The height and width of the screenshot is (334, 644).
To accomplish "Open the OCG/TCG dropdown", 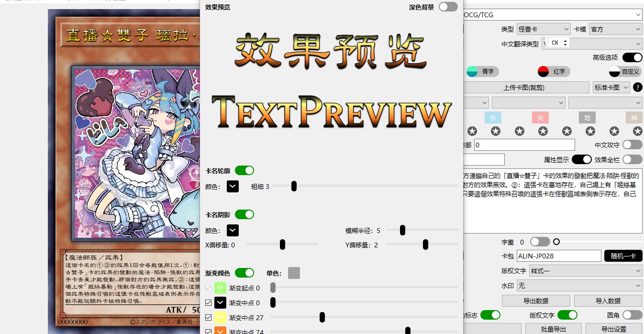I will coord(553,15).
